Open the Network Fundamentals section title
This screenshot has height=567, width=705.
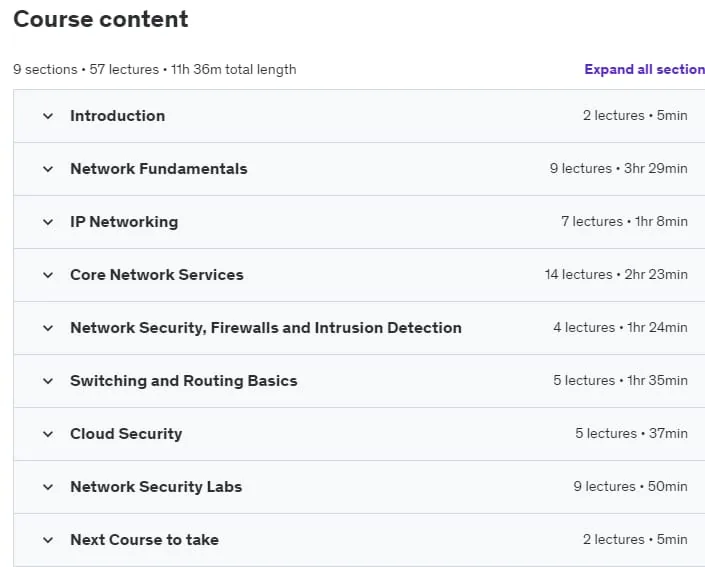point(159,169)
